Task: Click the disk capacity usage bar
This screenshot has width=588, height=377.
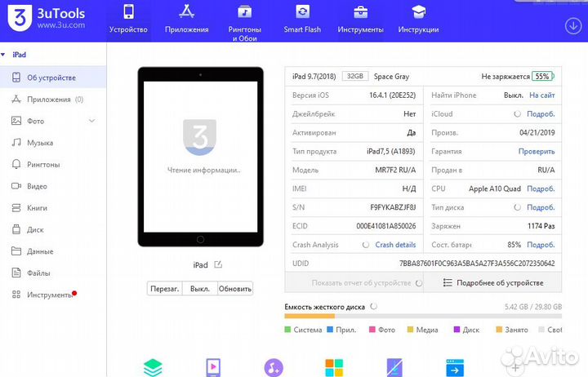Action: pyautogui.click(x=423, y=316)
